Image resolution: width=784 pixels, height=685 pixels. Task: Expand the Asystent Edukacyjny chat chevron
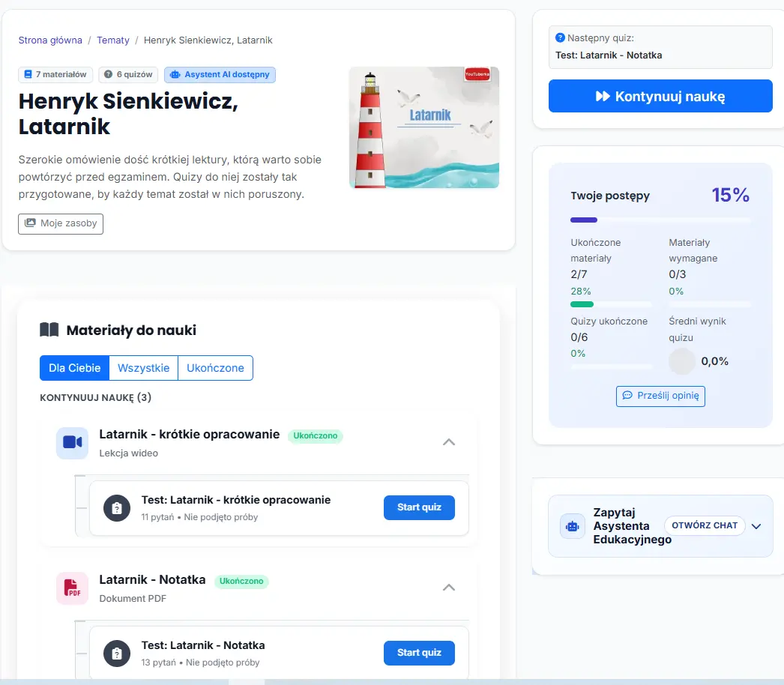tap(756, 526)
